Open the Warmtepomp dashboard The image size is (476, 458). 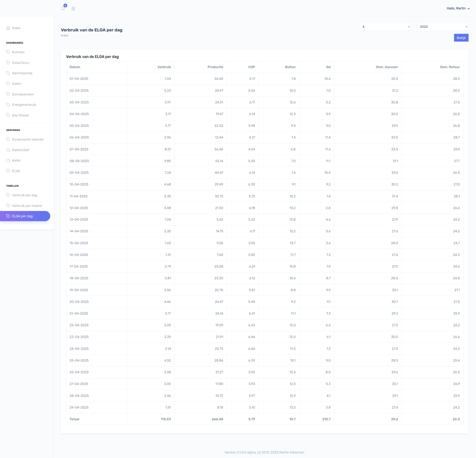22,73
